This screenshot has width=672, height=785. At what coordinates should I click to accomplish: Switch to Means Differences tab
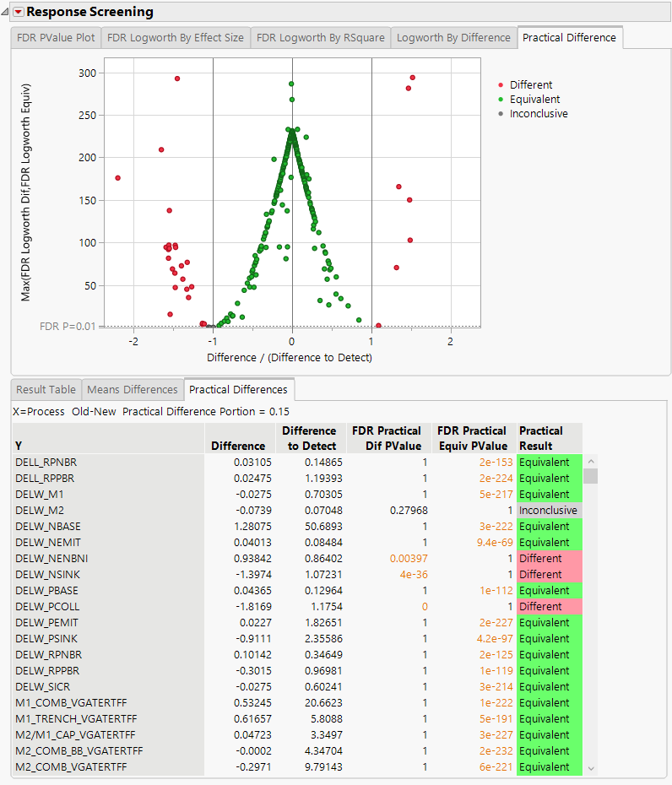(x=133, y=390)
